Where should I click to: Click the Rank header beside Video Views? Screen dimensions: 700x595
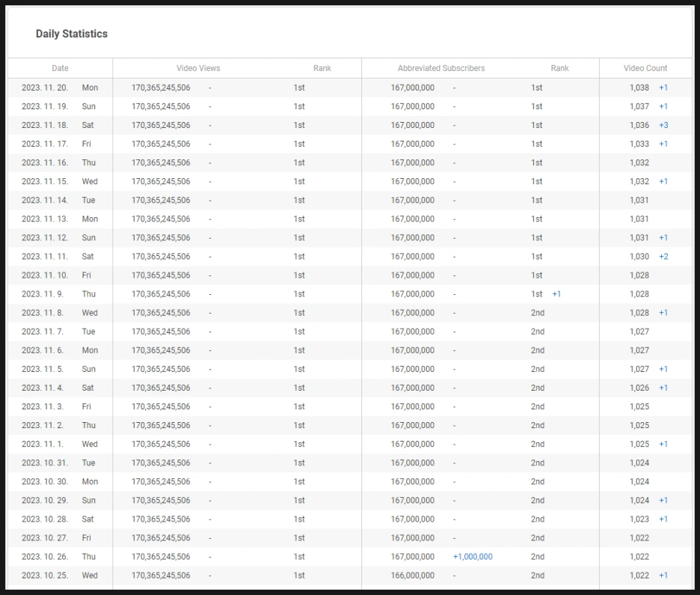[x=322, y=68]
